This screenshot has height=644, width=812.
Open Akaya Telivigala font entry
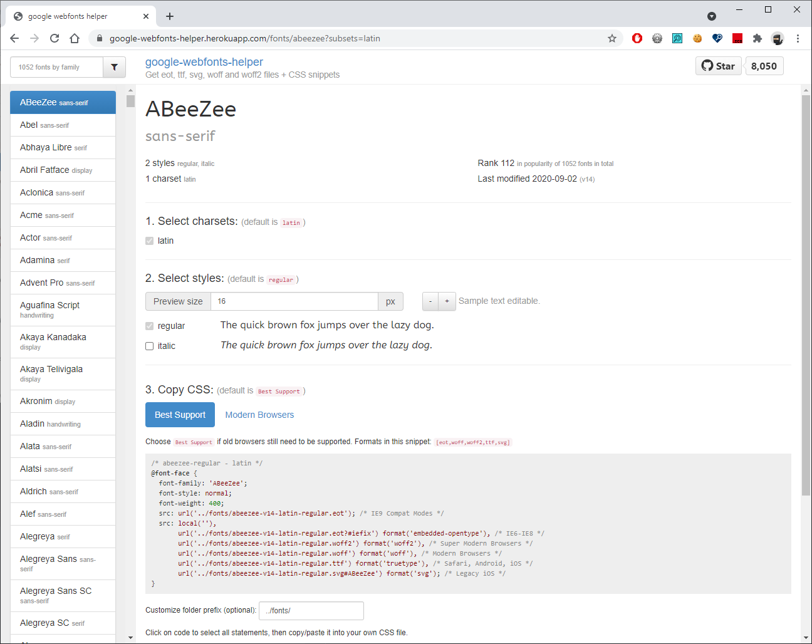[63, 374]
